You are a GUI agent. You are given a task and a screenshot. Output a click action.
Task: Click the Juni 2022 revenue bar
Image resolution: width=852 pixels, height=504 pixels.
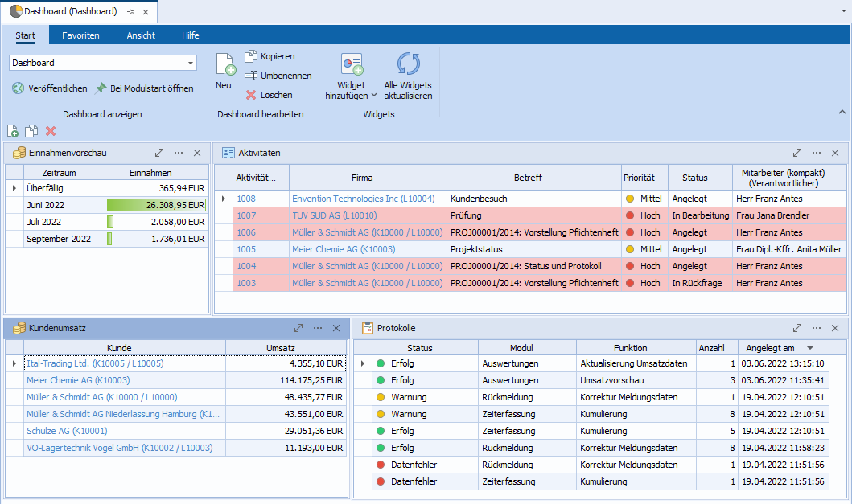tap(157, 205)
